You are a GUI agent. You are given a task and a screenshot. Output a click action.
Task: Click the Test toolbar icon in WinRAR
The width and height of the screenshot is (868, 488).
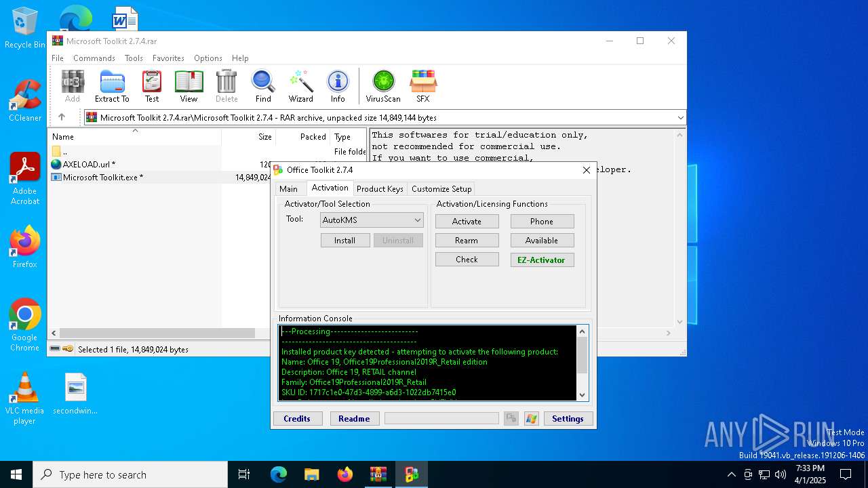click(152, 86)
